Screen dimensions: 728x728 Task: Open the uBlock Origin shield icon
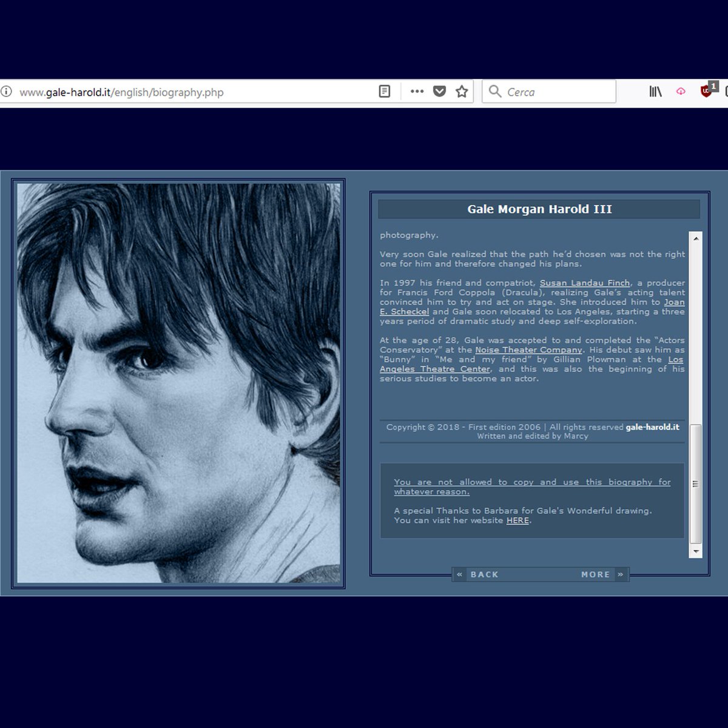point(707,90)
